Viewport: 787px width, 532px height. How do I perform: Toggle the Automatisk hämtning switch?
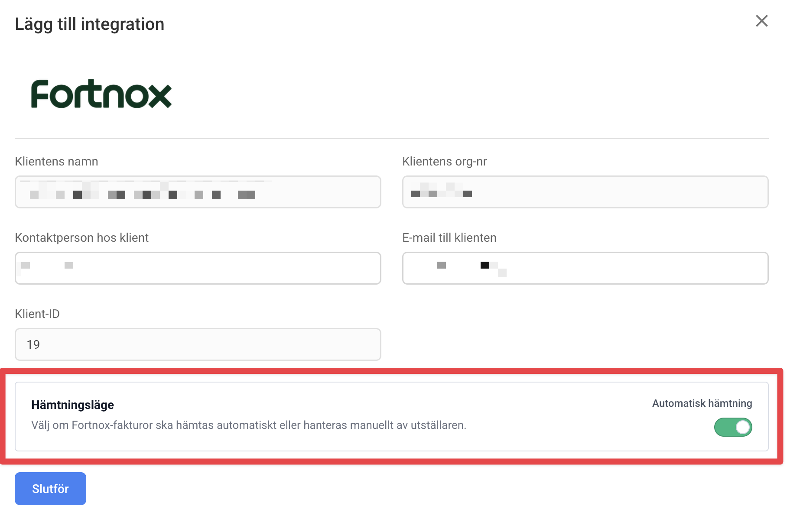tap(733, 427)
